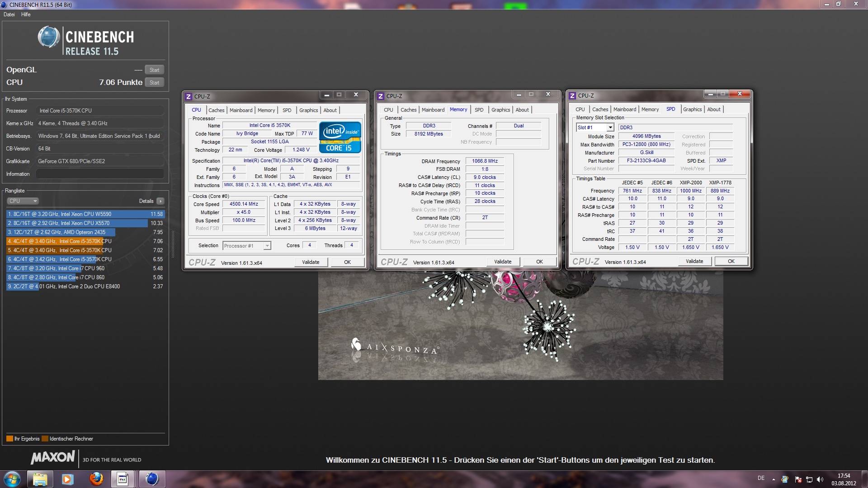Open the Hilfe menu
Screen dimensions: 868x488
(26, 14)
